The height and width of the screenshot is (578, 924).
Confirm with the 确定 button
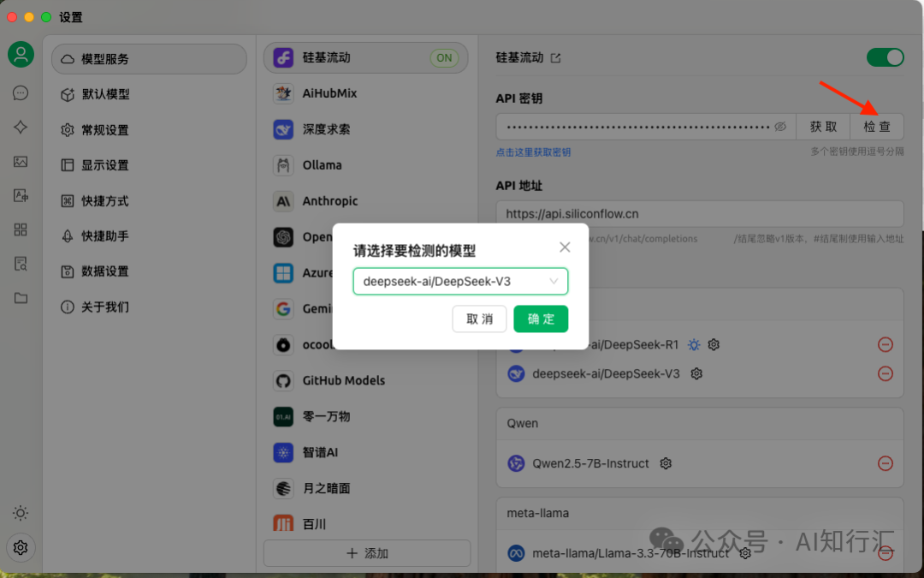tap(541, 319)
